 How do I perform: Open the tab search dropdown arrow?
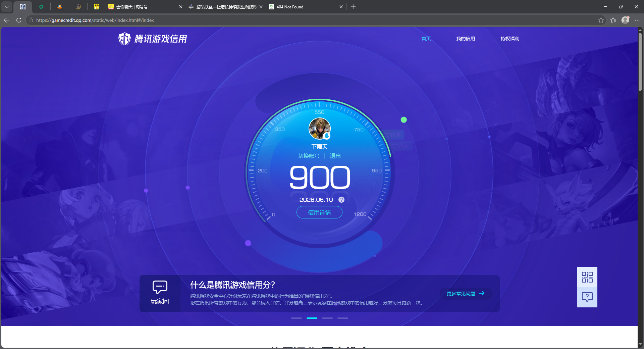click(x=7, y=7)
